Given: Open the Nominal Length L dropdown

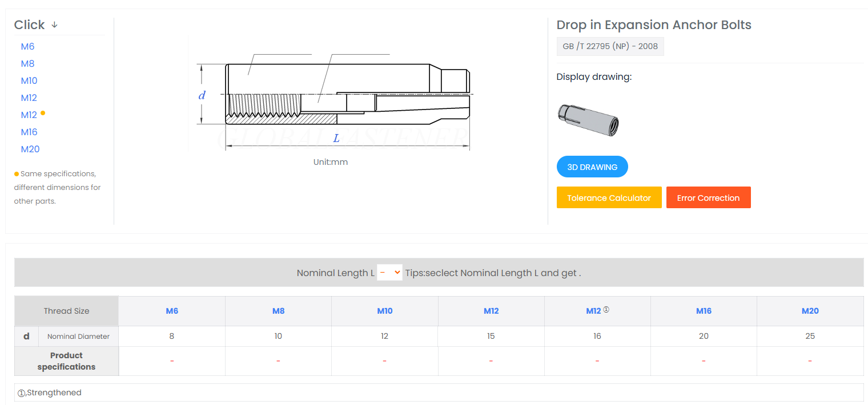Looking at the screenshot, I should point(389,273).
